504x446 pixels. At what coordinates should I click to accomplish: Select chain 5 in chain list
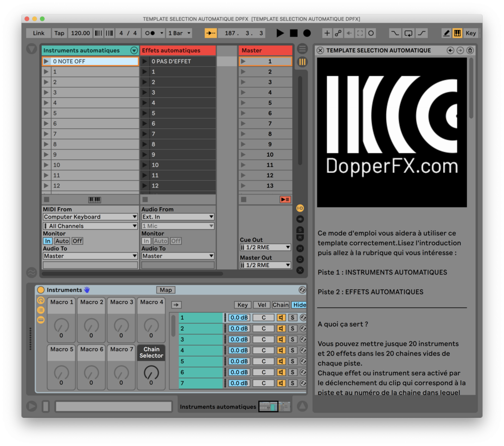coord(201,361)
